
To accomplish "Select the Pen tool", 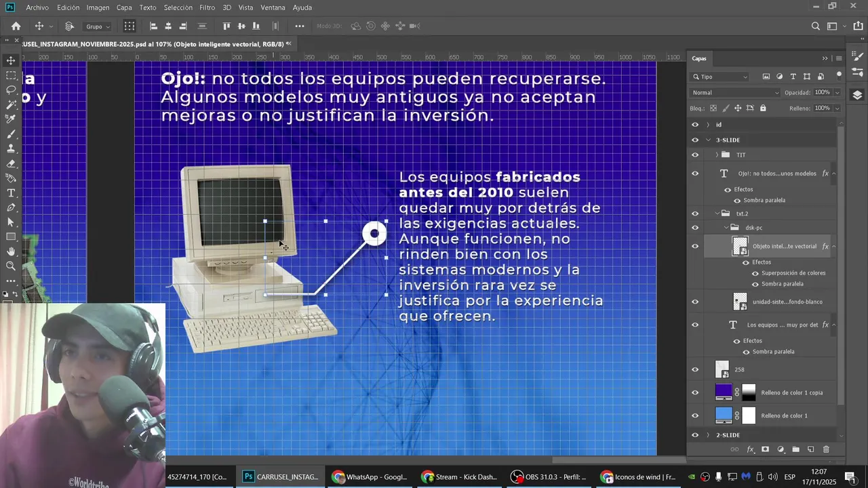I will pos(11,207).
